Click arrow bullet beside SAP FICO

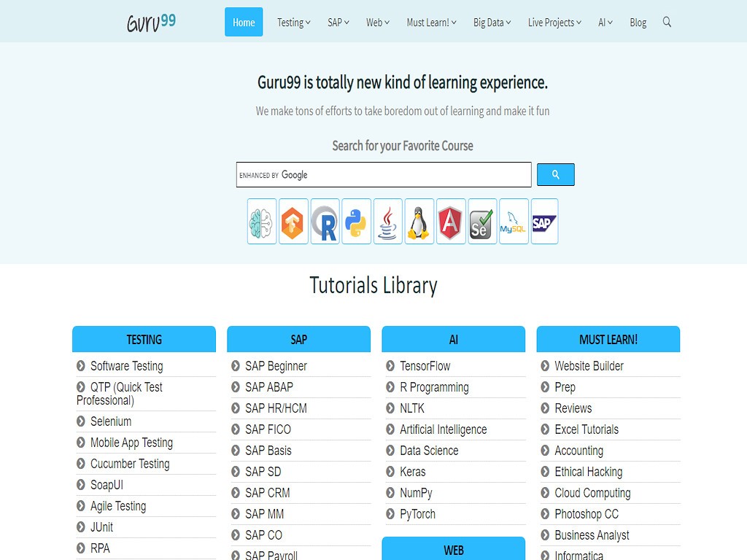(x=236, y=429)
